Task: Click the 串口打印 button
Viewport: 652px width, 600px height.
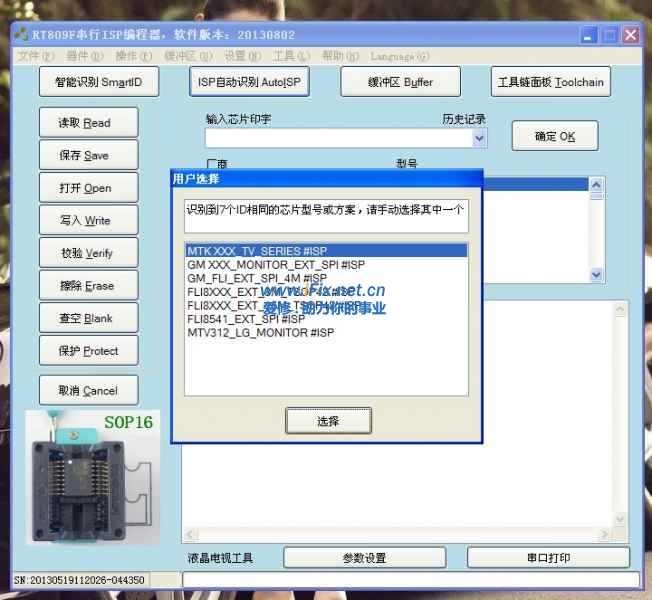Action: 549,558
